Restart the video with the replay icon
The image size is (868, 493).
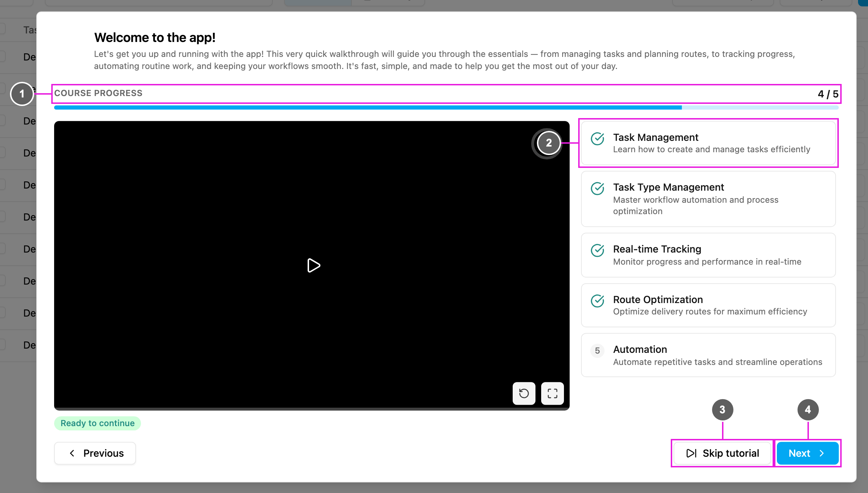pyautogui.click(x=524, y=393)
